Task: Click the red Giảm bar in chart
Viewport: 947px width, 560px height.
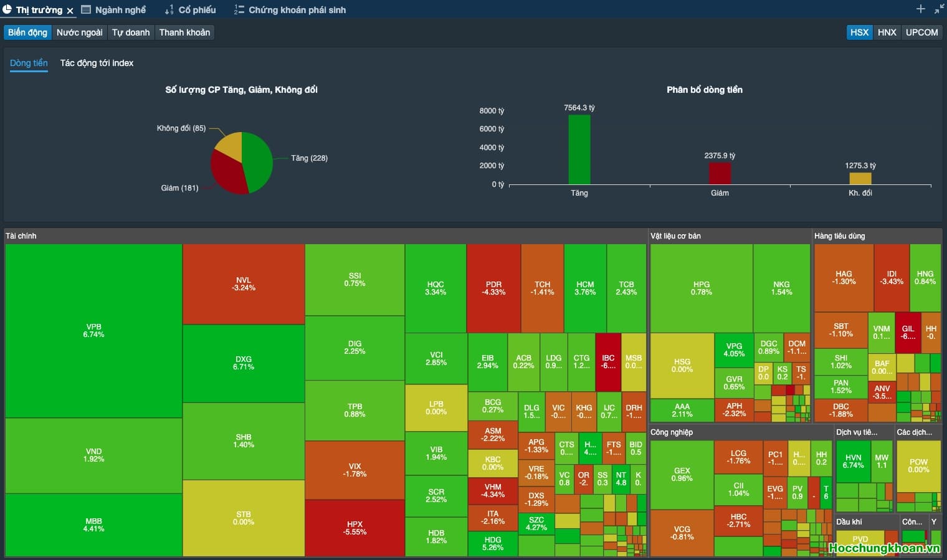Action: pyautogui.click(x=720, y=173)
